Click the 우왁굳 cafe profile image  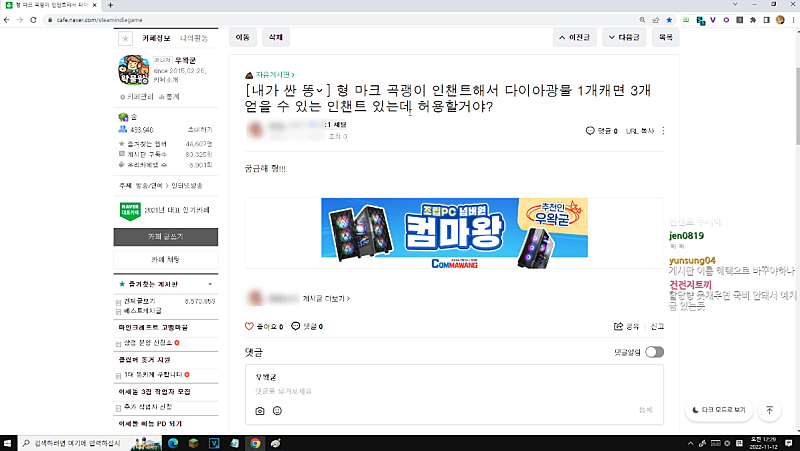(133, 70)
